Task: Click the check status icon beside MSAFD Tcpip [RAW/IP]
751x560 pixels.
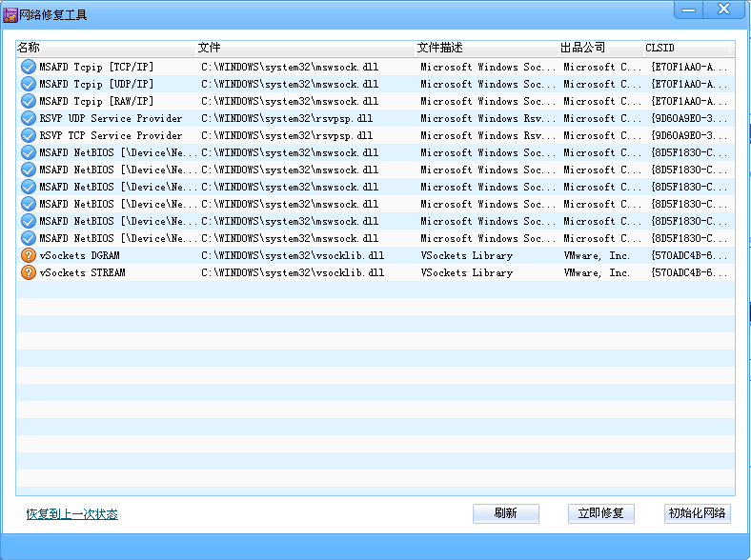Action: (x=29, y=102)
